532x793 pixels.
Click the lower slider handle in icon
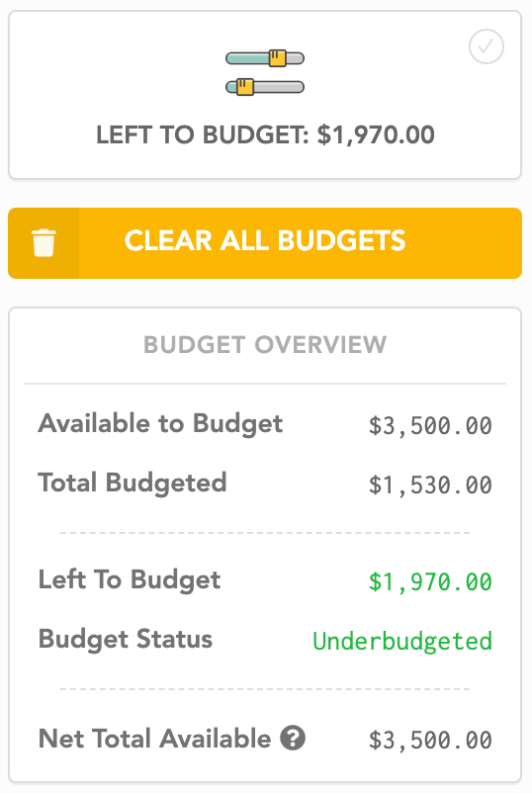pyautogui.click(x=245, y=87)
